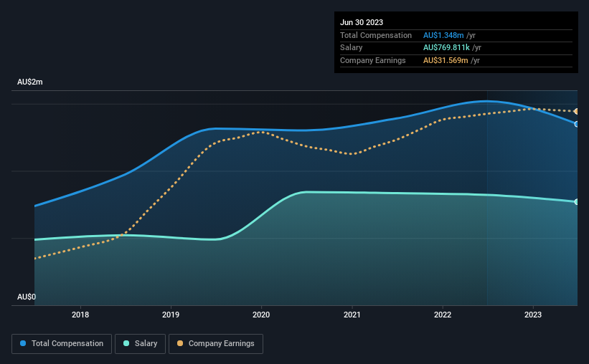Click the AU$769.811k salary value

[x=447, y=48]
